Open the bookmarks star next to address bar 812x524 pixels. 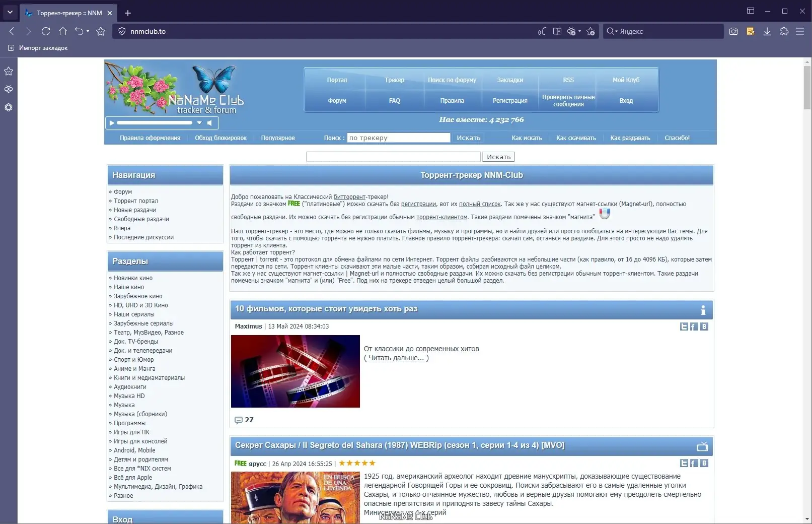[x=101, y=31]
